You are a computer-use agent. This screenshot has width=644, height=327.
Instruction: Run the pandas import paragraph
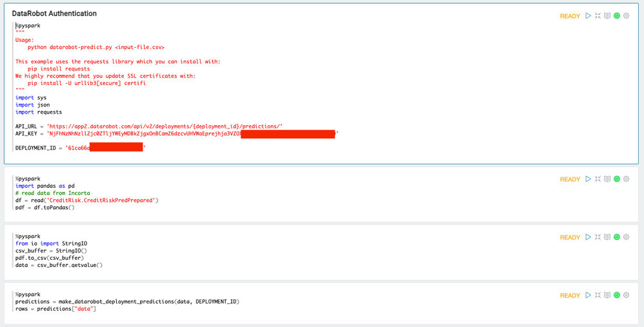point(588,179)
